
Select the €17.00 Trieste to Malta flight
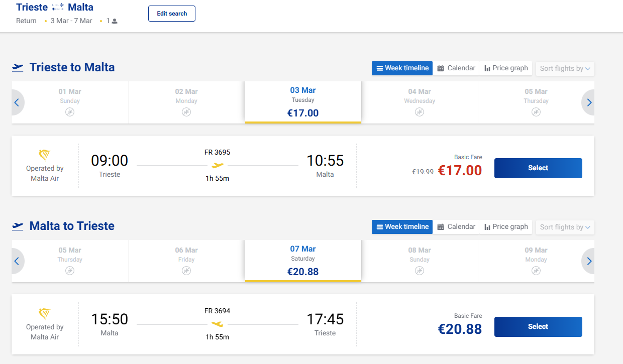538,168
